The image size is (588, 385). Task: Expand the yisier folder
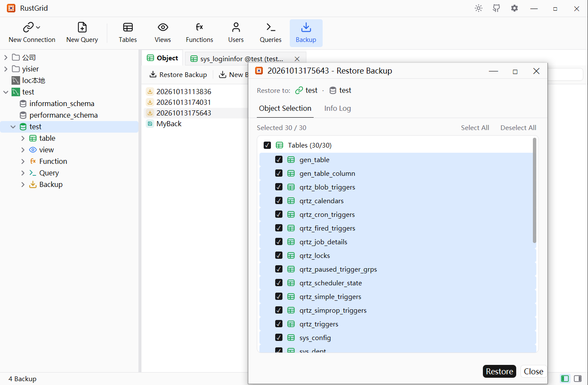coord(6,69)
